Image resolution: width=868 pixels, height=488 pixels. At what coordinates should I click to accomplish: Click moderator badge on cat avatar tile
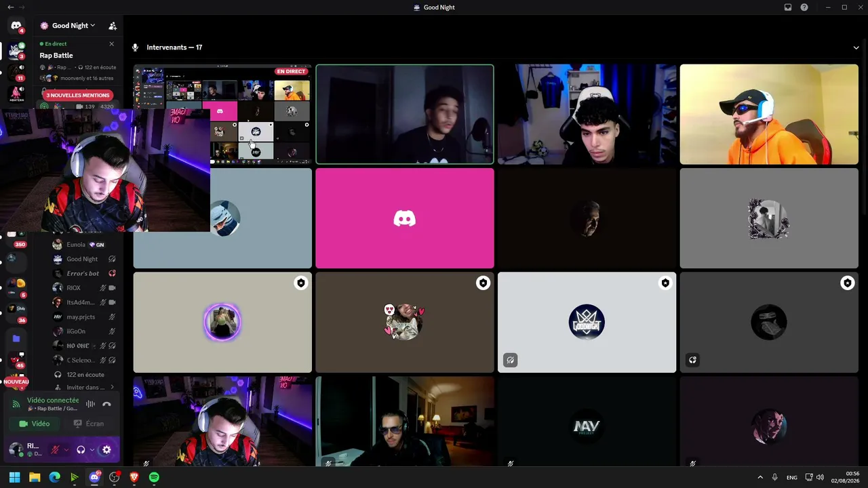coord(483,283)
